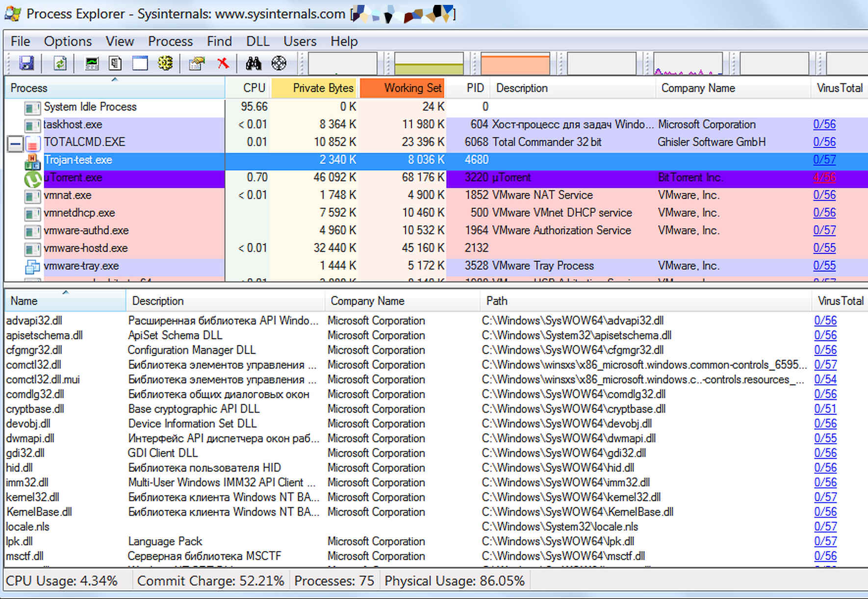Open vmware-tray.exe VirusTotal result link
The width and height of the screenshot is (868, 599).
[x=824, y=266]
